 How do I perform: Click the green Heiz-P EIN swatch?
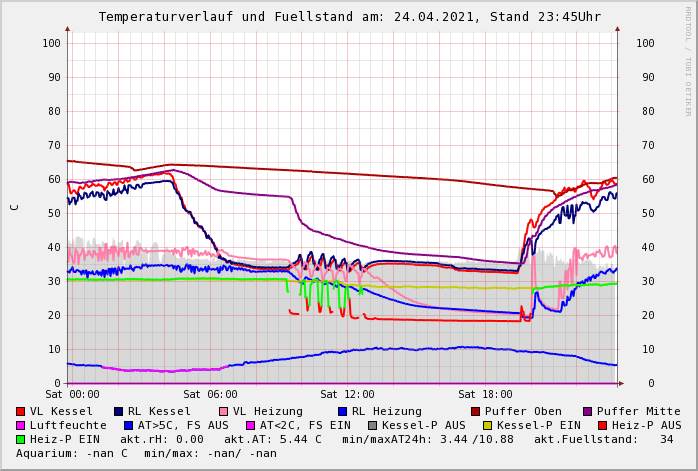point(21,440)
